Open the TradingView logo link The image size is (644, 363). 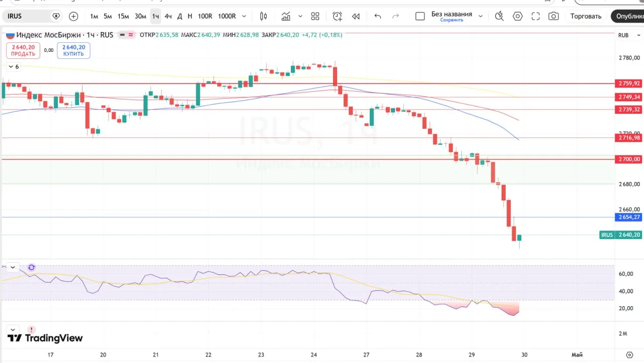(x=45, y=338)
